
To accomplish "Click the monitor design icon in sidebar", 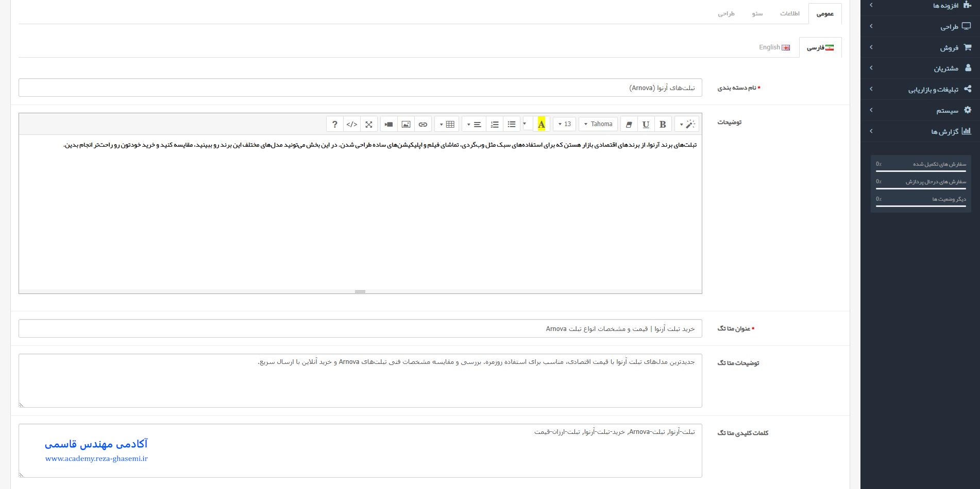I will (x=967, y=26).
